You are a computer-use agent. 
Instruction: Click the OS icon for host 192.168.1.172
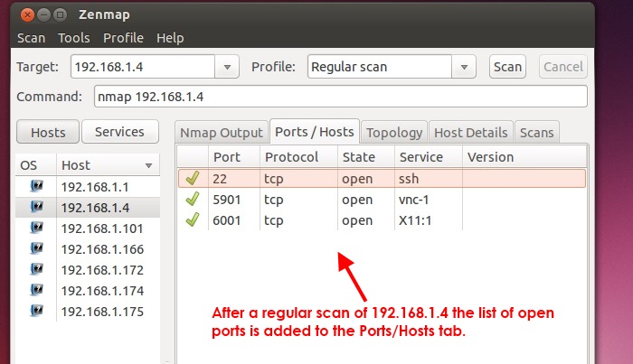pyautogui.click(x=37, y=269)
